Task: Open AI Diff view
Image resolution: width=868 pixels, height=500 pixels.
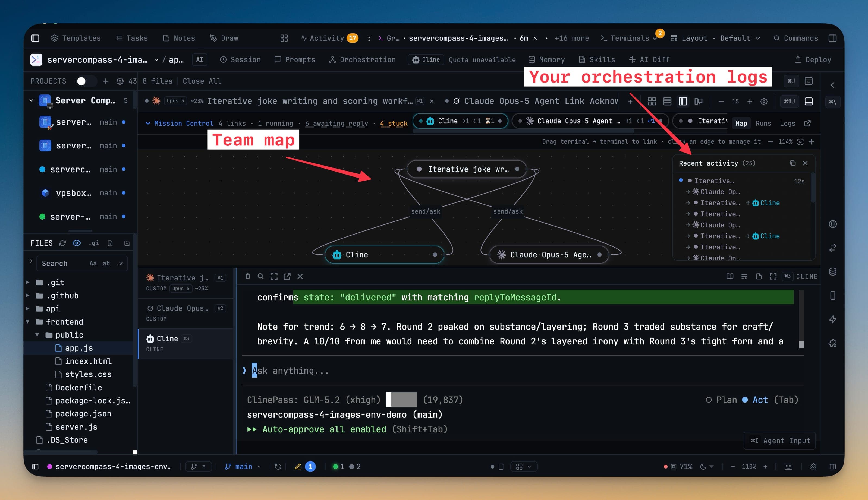Action: coord(649,60)
